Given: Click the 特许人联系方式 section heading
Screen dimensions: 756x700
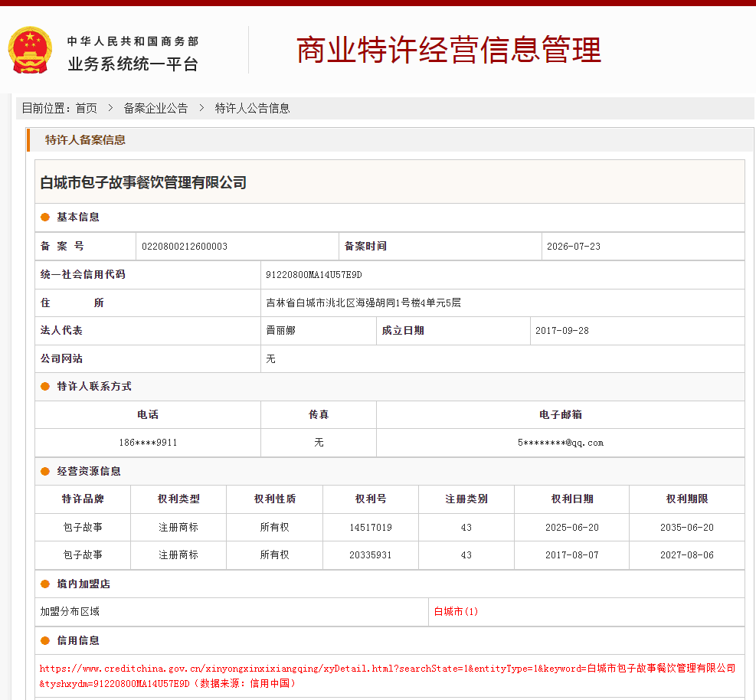Looking at the screenshot, I should pos(94,386).
